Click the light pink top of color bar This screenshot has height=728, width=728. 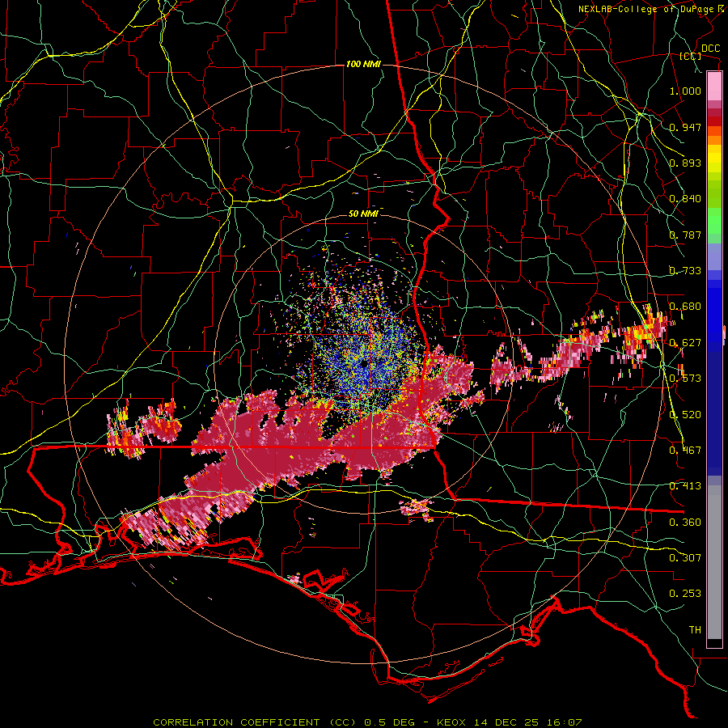714,87
